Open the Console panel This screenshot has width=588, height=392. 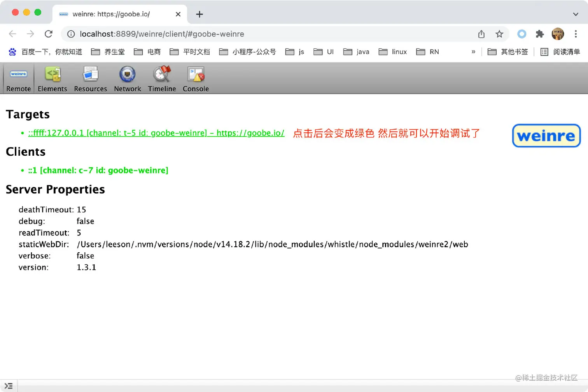[x=196, y=79]
